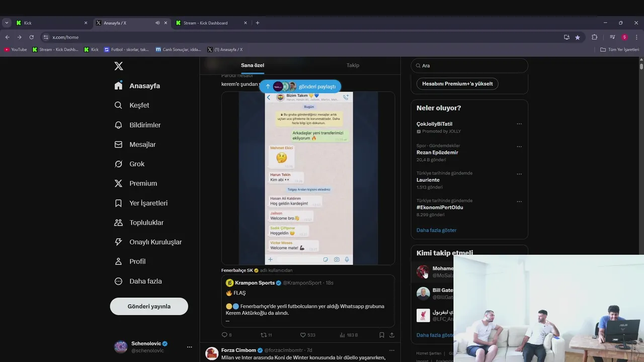
Task: Open Rezan Epözdemir trend
Action: tap(437, 152)
